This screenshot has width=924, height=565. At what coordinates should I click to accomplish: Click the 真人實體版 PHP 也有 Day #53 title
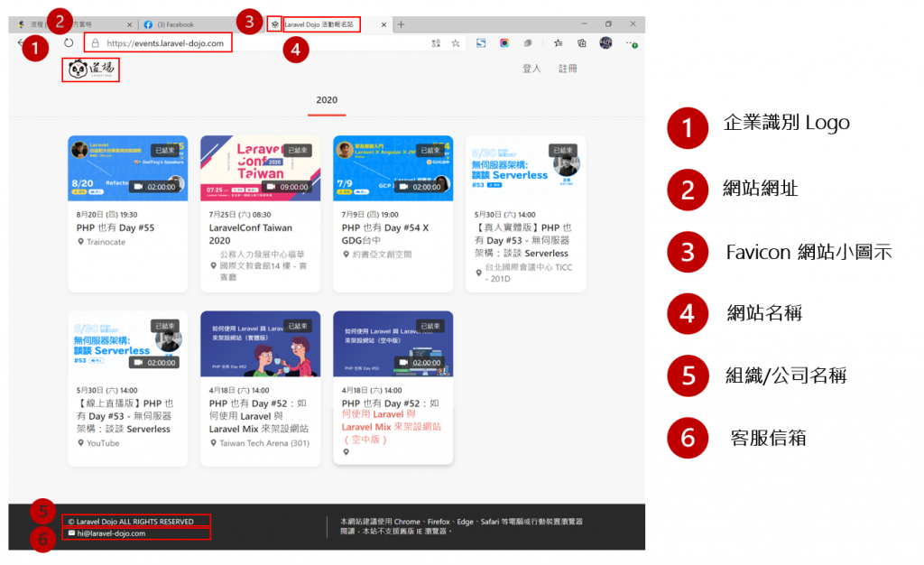[523, 240]
